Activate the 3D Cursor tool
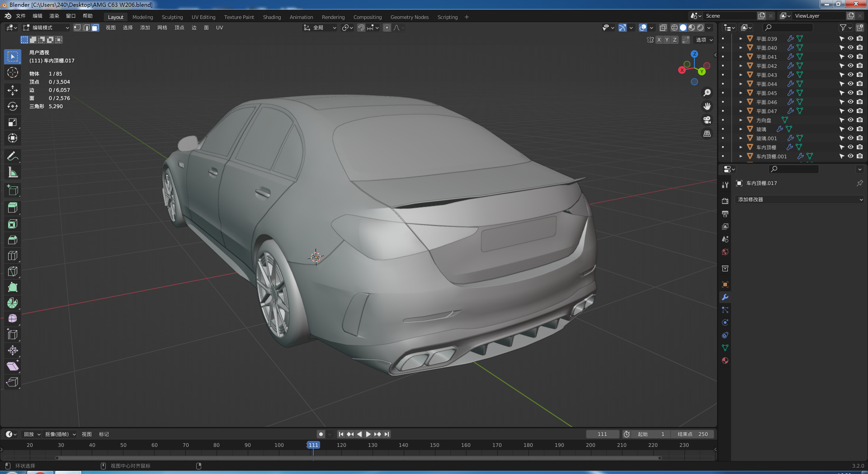The width and height of the screenshot is (868, 474). [13, 72]
